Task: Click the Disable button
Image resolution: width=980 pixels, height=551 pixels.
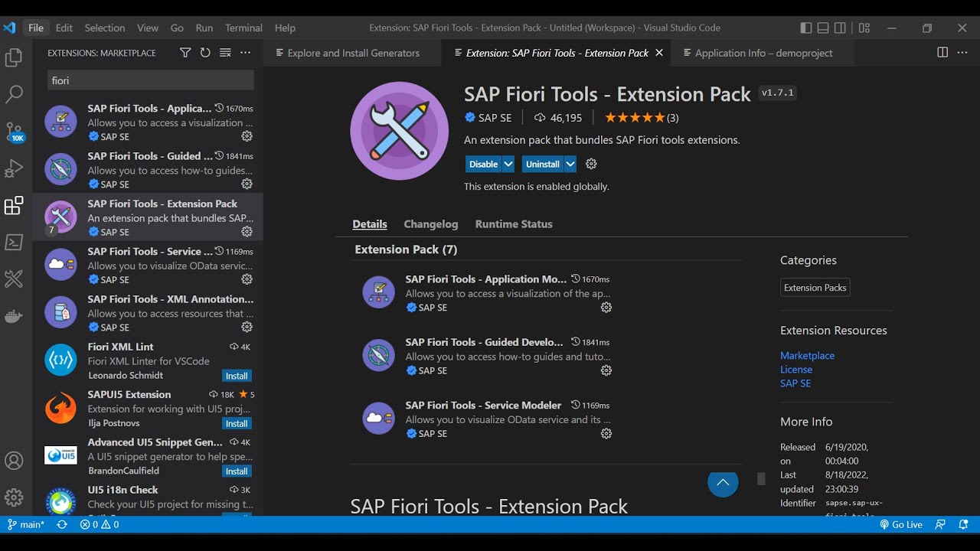Action: (x=483, y=164)
